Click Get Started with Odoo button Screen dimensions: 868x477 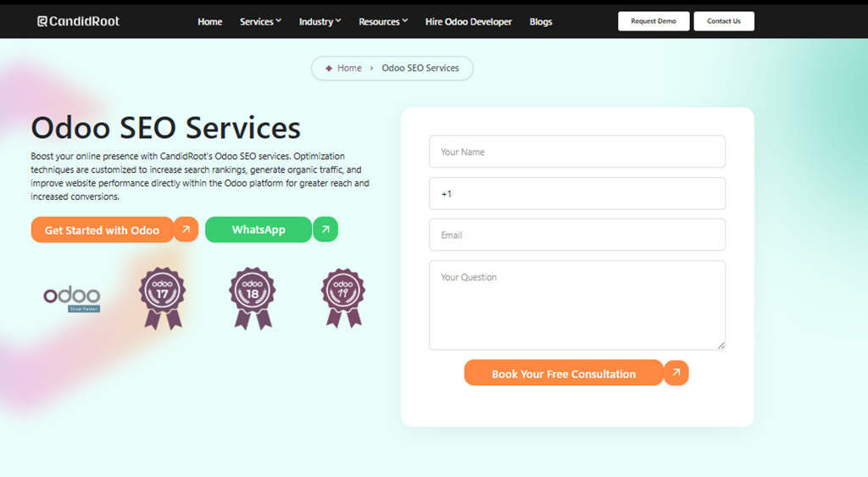(102, 230)
